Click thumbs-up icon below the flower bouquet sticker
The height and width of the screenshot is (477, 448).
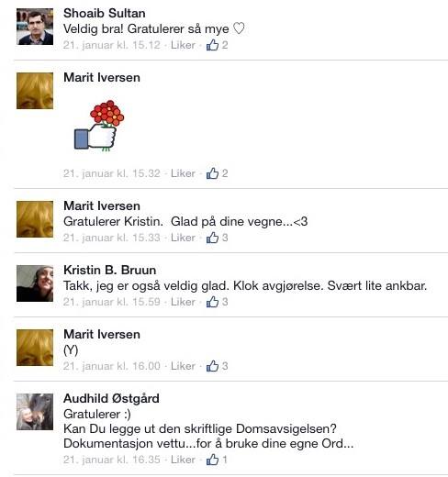(x=212, y=173)
